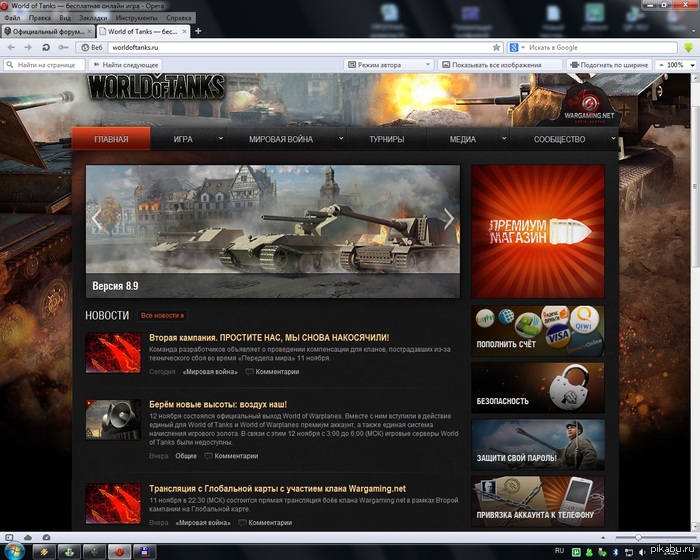Open the Windows Start button
Viewport: 700px width, 560px height.
(x=14, y=551)
